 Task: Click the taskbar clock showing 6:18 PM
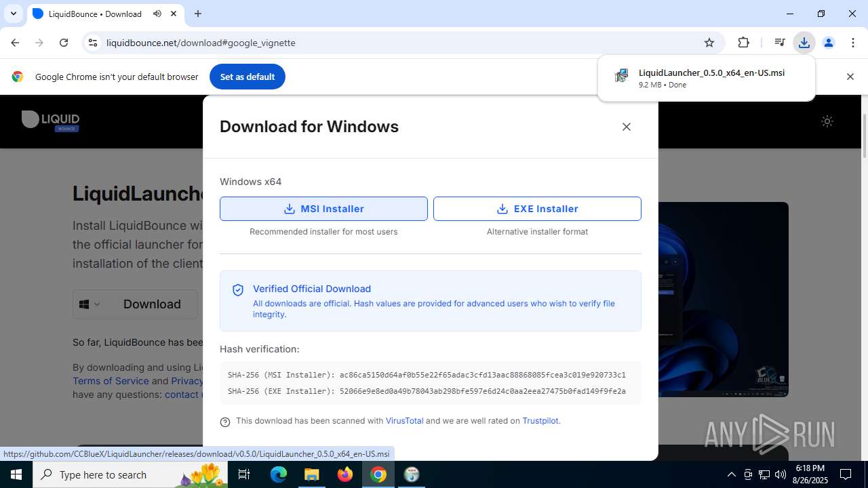tap(810, 474)
